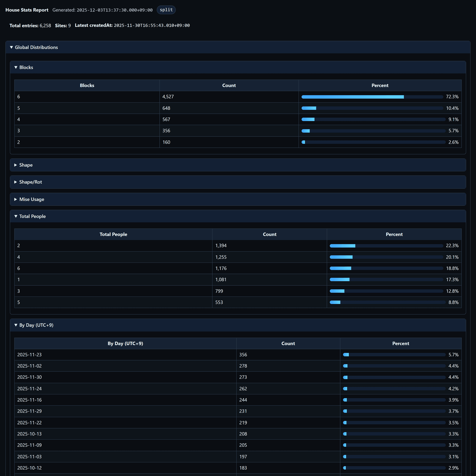Click the Percent header in Total People table

point(394,235)
